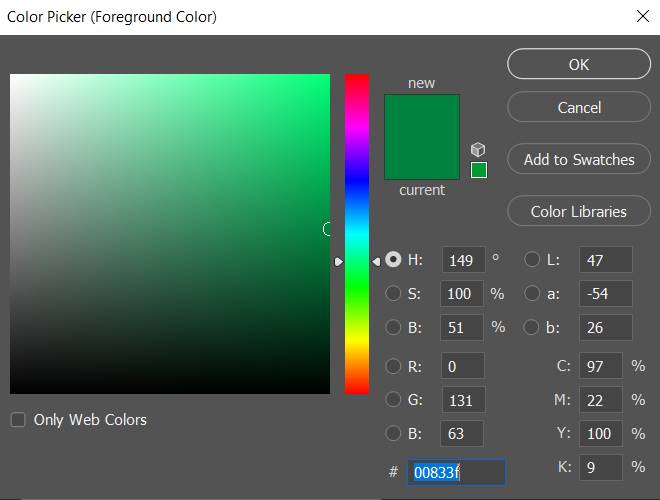This screenshot has height=500, width=660.
Task: Click the G field showing 131
Action: [x=463, y=400]
